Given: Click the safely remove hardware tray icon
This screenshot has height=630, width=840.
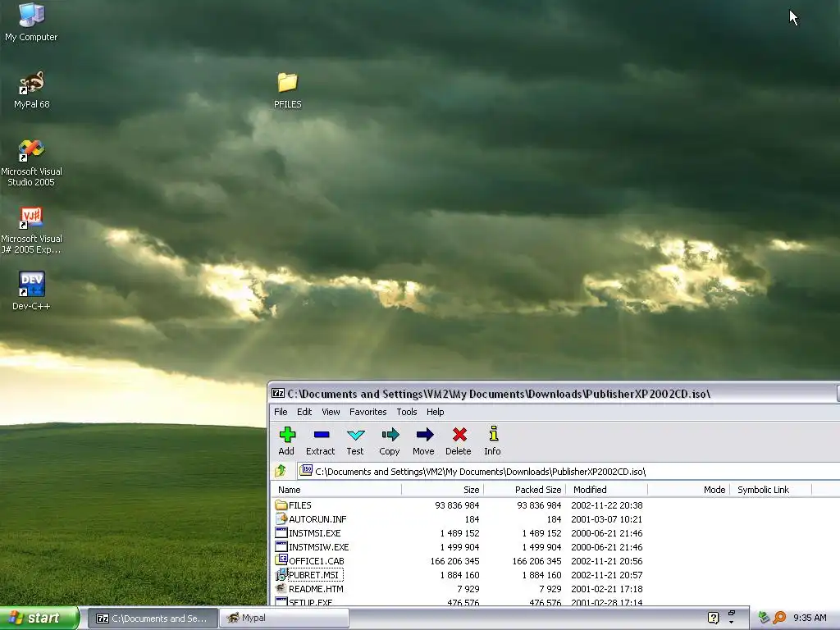Looking at the screenshot, I should coord(764,618).
